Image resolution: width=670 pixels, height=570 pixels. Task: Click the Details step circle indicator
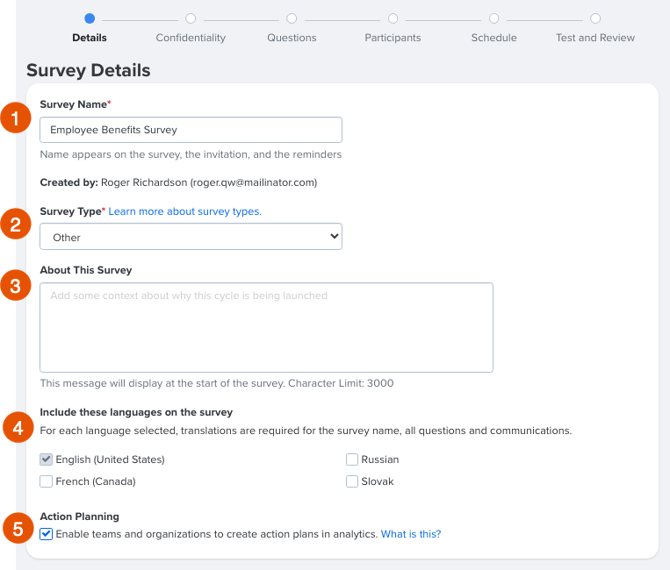click(x=89, y=18)
